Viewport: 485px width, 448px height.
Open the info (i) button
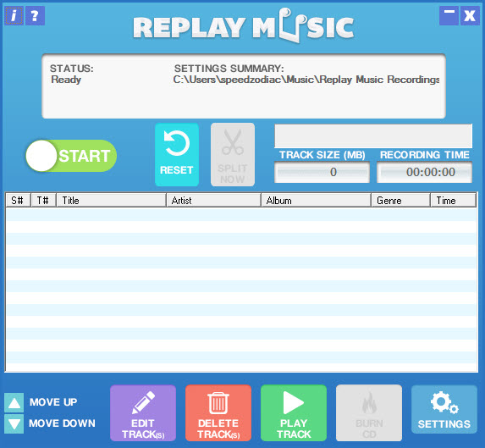(14, 16)
